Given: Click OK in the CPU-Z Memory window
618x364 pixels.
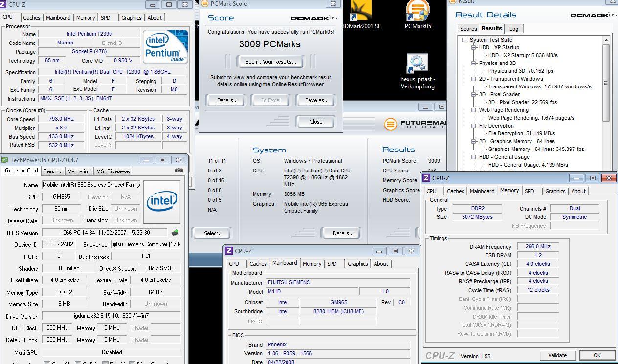Looking at the screenshot, I should click(597, 355).
